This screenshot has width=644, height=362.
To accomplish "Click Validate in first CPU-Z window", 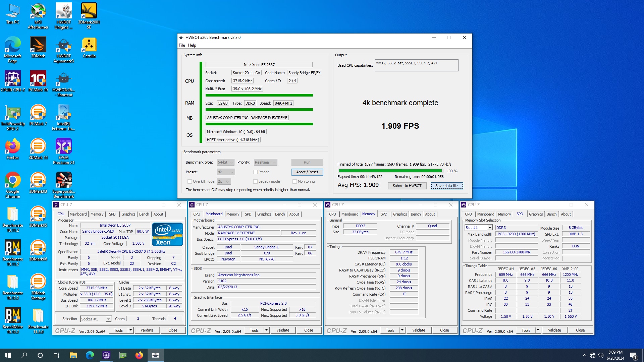I will tap(147, 330).
